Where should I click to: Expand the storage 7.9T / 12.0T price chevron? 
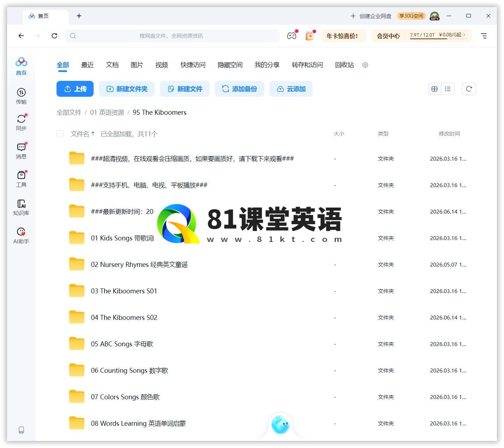pyautogui.click(x=464, y=35)
